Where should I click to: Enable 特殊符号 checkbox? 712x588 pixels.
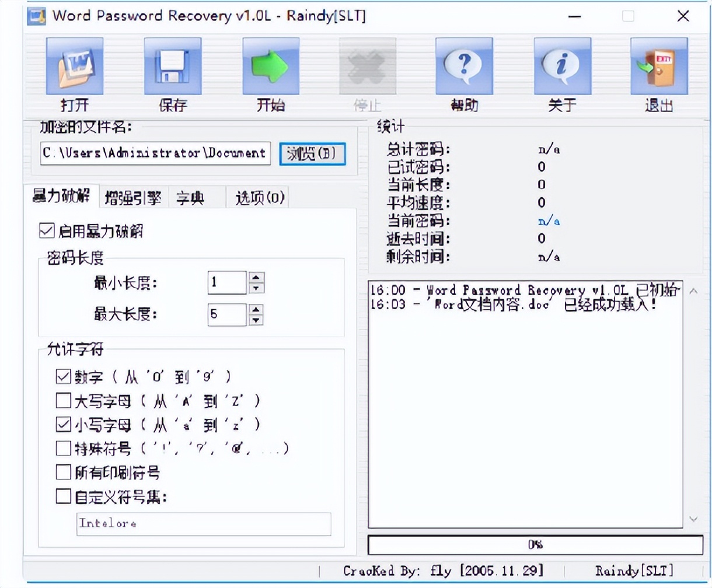[63, 448]
